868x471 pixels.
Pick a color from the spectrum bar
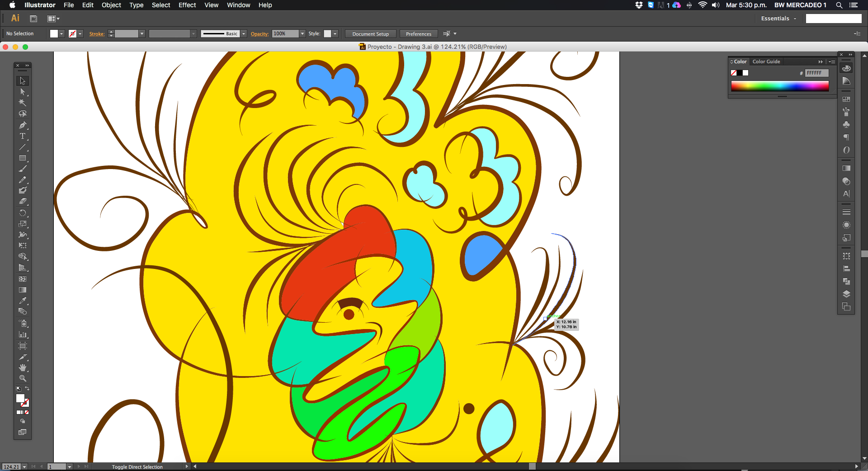click(779, 86)
